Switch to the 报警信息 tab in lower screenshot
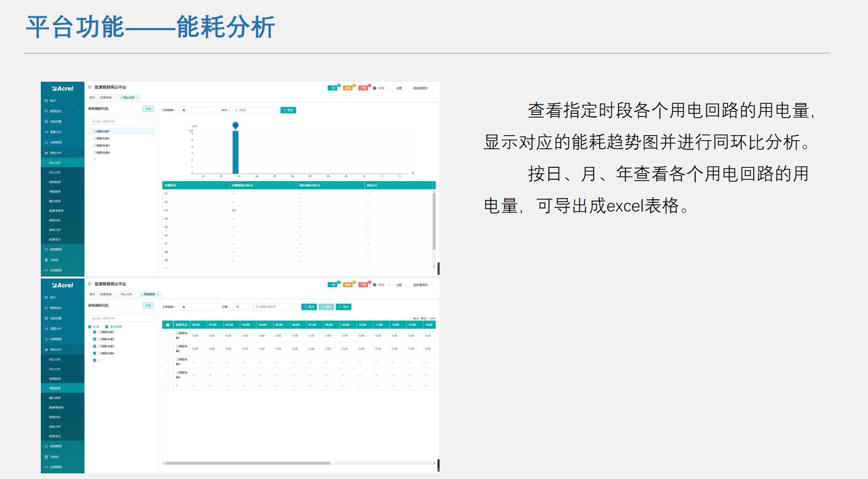Image resolution: width=868 pixels, height=479 pixels. 107,294
